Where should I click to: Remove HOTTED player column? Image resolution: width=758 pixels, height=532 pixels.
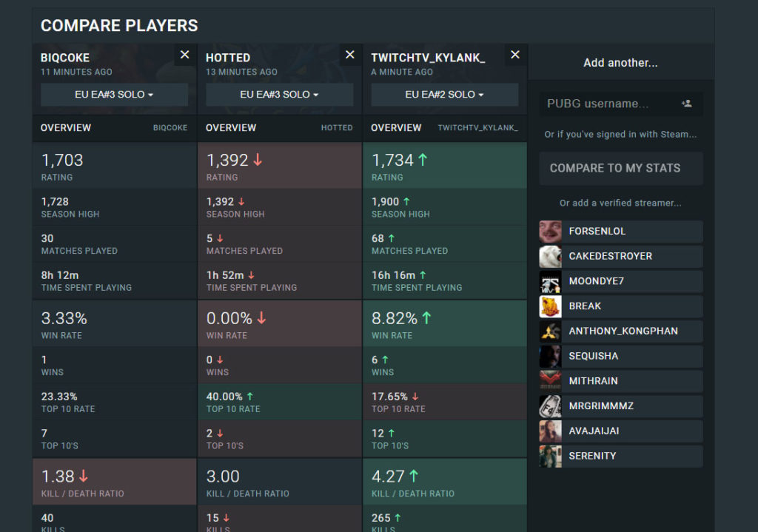350,55
